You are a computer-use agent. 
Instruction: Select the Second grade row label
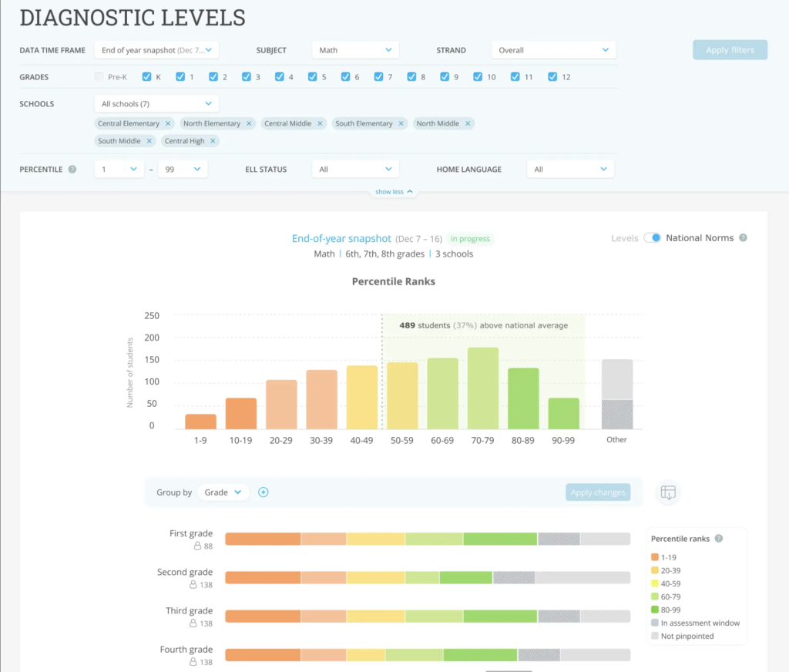point(185,572)
